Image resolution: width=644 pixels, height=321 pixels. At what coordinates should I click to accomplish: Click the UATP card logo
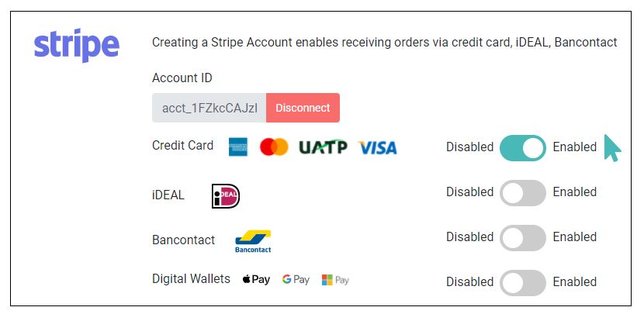[323, 147]
